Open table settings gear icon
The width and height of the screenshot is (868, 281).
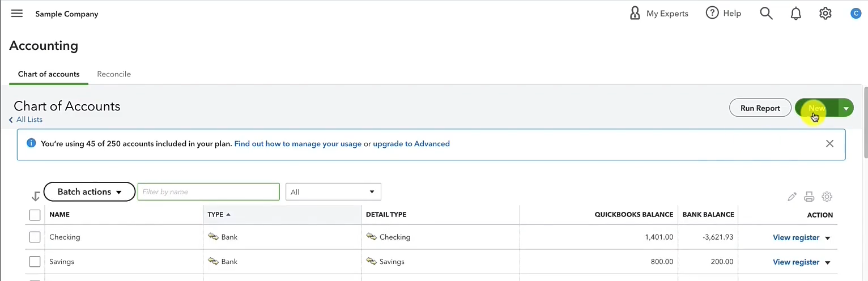coord(827,197)
